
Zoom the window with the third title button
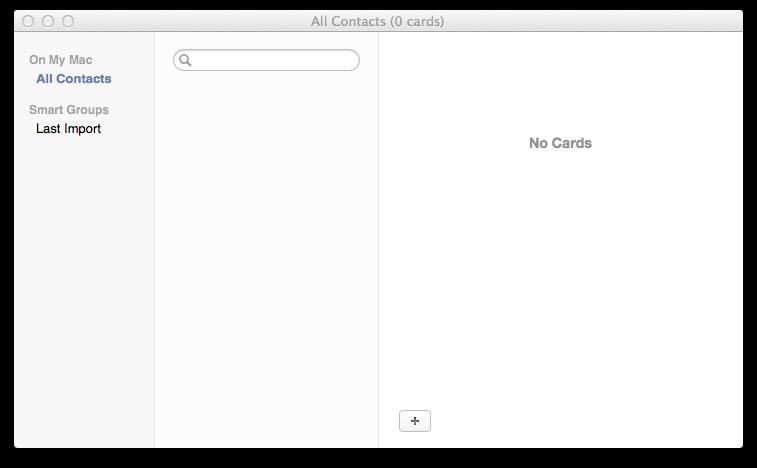pos(68,21)
